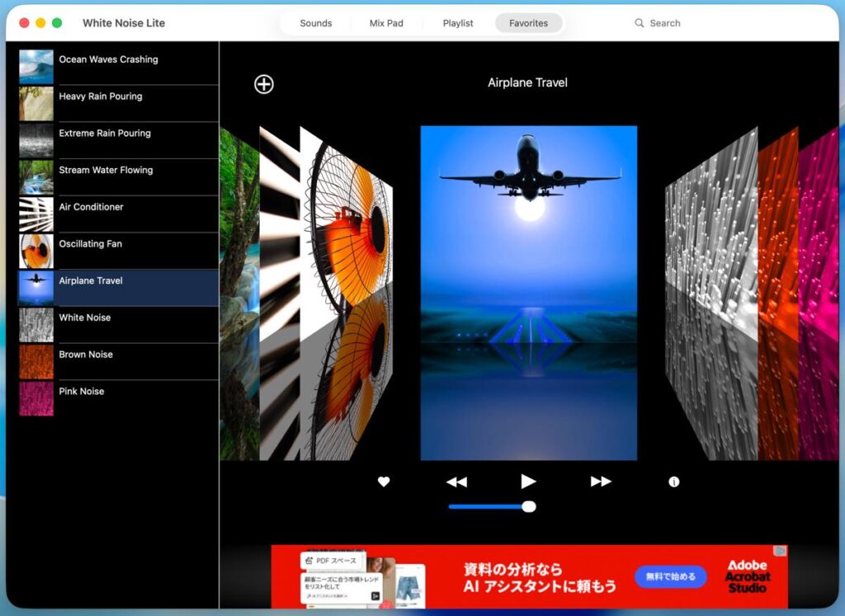Click the blue Adobe ad button
Viewport: 845px width, 616px height.
tap(670, 576)
